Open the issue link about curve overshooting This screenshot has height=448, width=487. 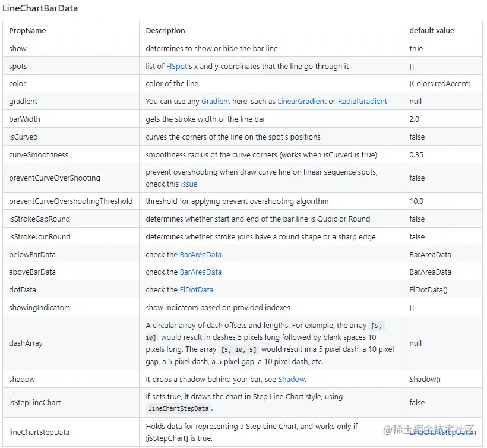tap(189, 184)
